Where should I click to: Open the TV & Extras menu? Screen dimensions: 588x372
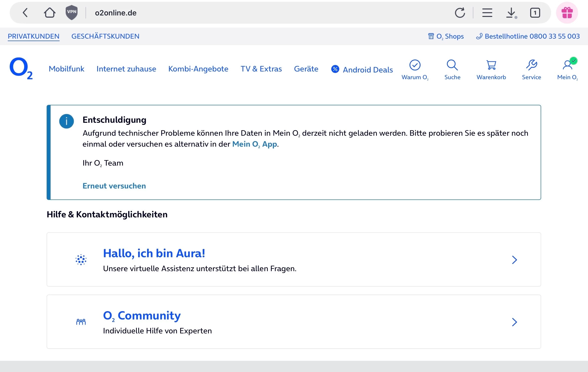coord(261,69)
